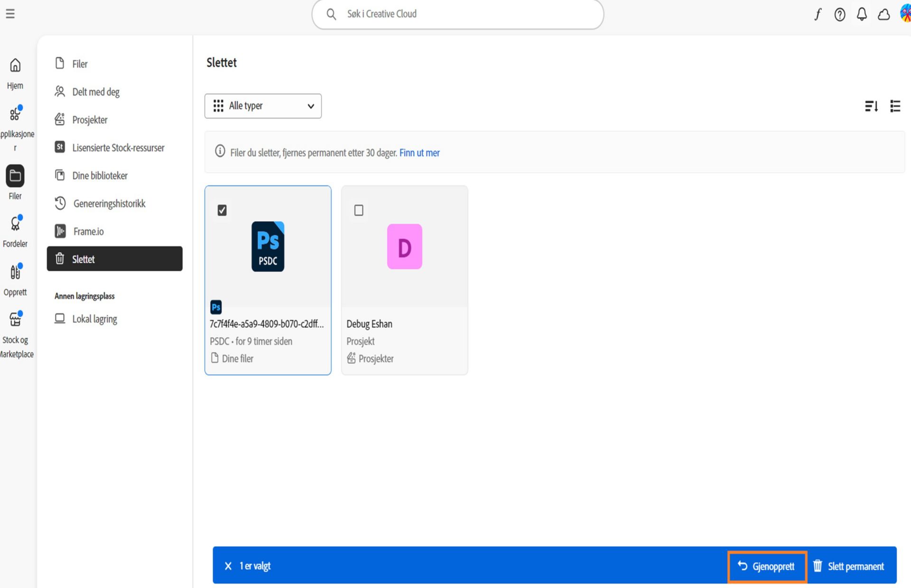Click the Slett permanent button

click(849, 566)
